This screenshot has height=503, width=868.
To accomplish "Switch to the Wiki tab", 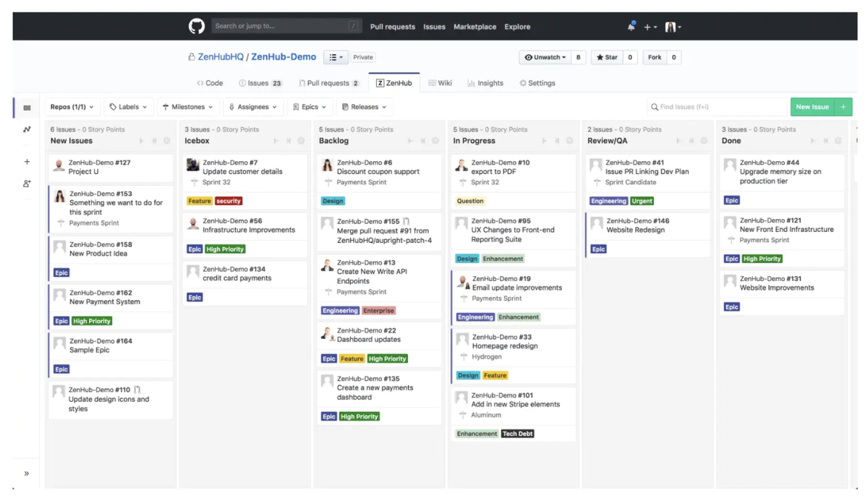I will [x=440, y=83].
